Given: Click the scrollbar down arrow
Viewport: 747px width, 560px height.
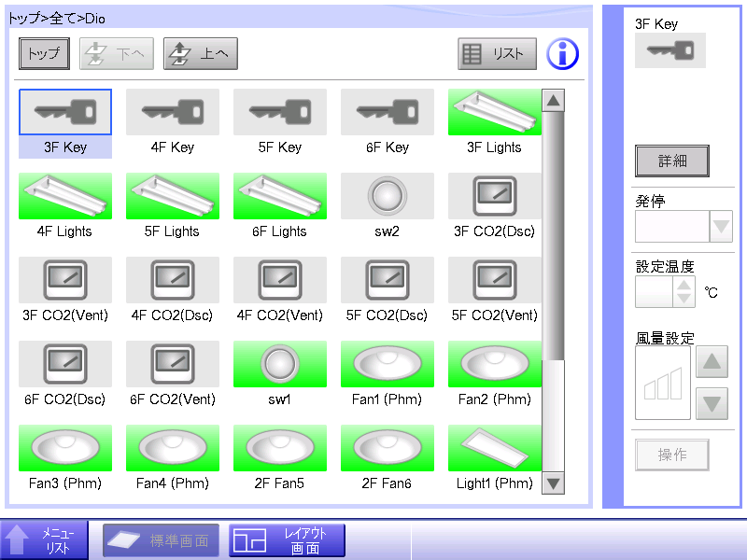Looking at the screenshot, I should click(553, 483).
